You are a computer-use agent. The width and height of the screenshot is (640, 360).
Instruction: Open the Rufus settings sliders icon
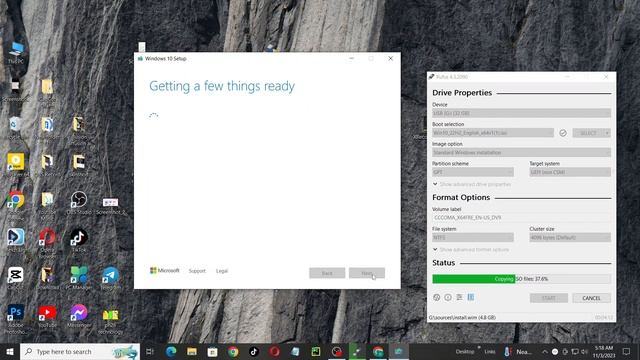point(459,298)
